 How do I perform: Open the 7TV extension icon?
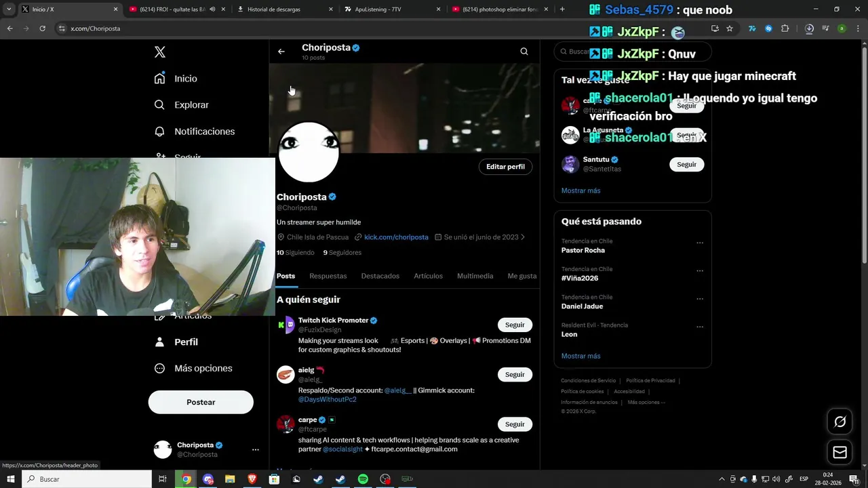point(752,28)
